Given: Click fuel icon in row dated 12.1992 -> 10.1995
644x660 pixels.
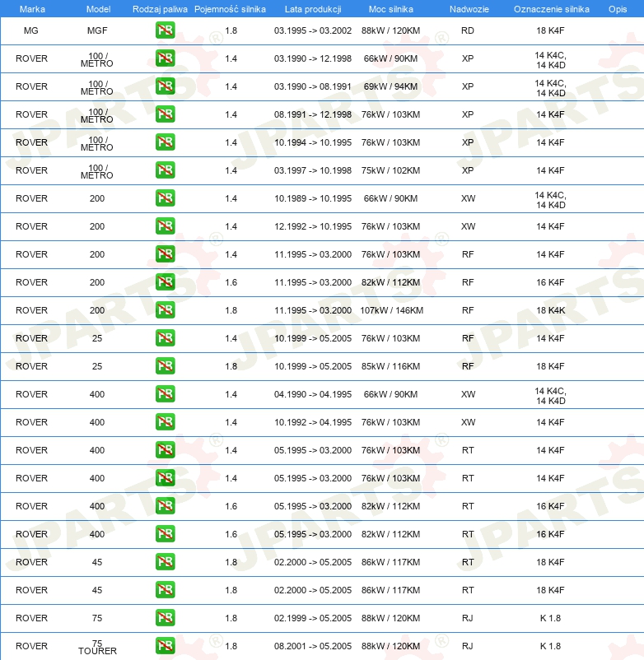Looking at the screenshot, I should tap(165, 226).
